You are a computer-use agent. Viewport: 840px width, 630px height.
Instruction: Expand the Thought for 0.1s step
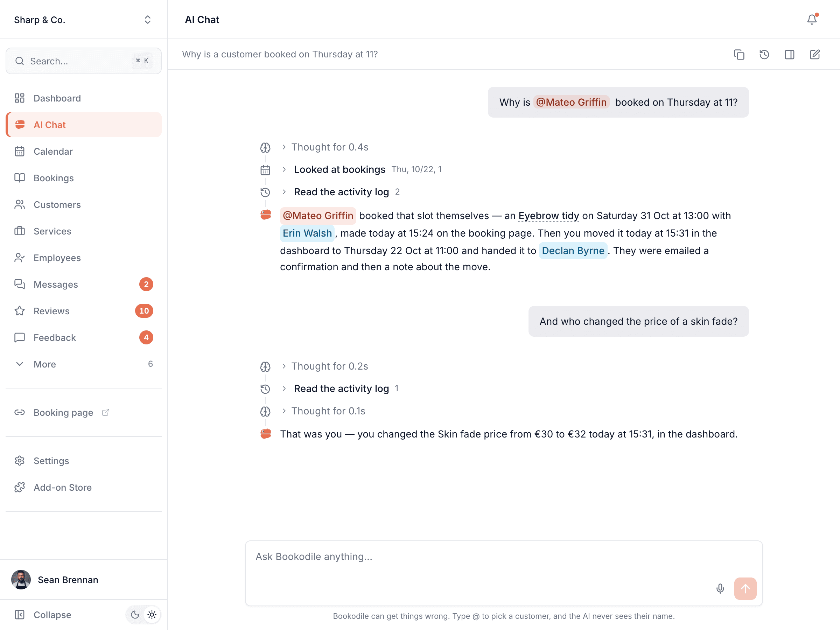(323, 411)
